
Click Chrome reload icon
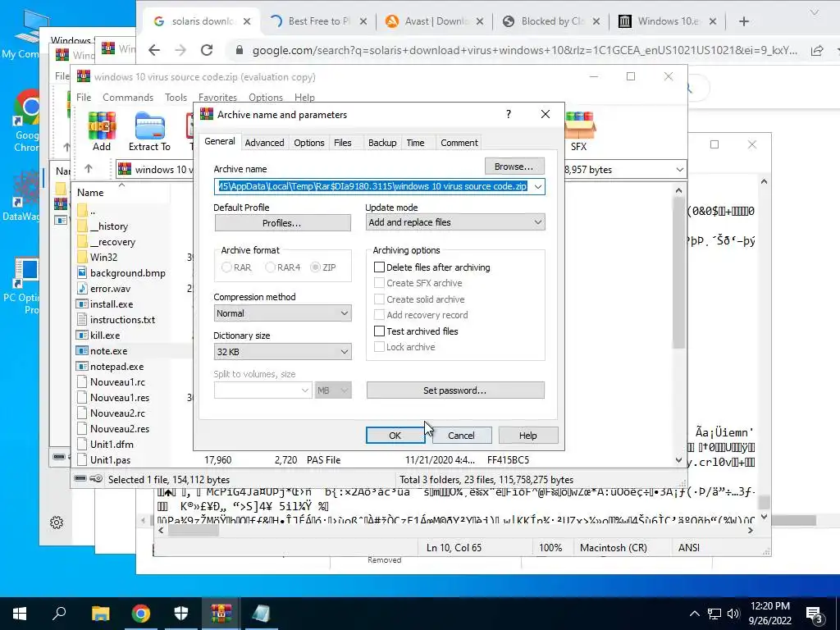(207, 50)
